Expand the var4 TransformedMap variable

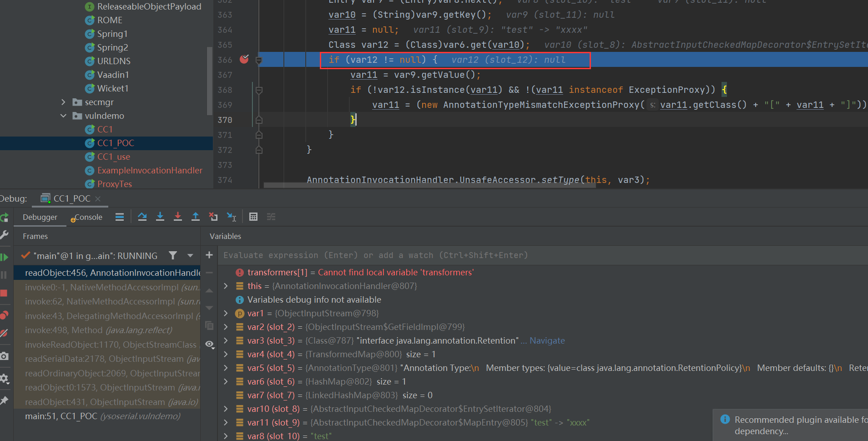(x=226, y=354)
